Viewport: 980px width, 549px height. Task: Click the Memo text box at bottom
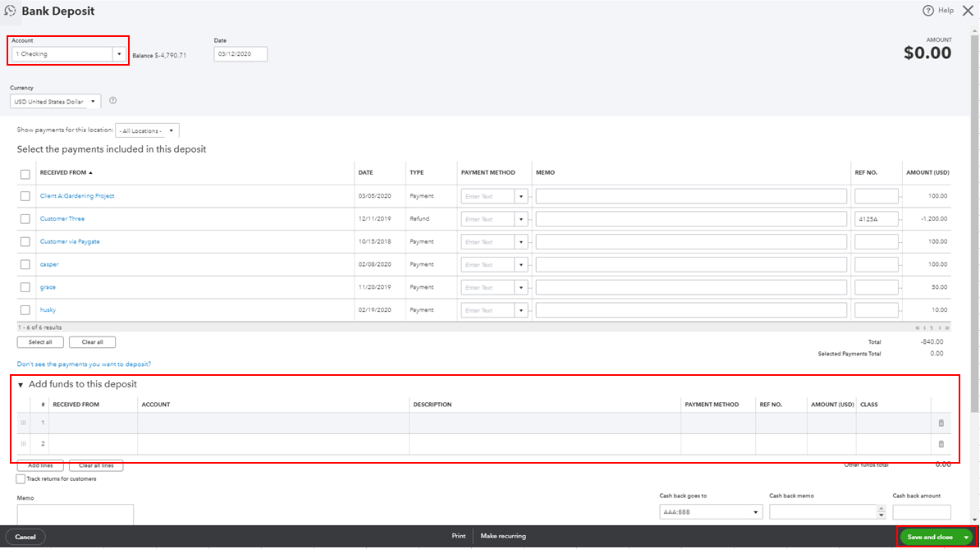(x=75, y=515)
